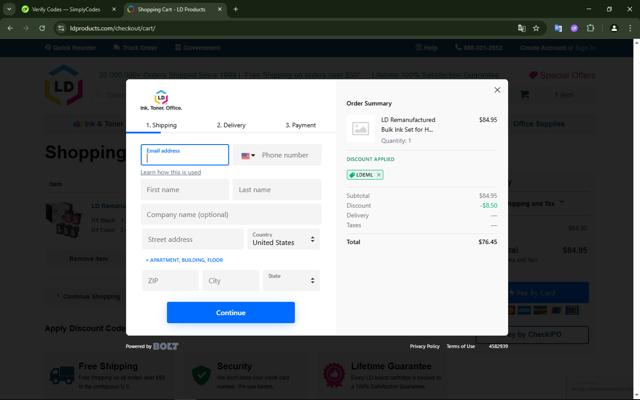Viewport: 640px width, 400px height.
Task: Click the LD logo in checkout modal
Action: (161, 100)
